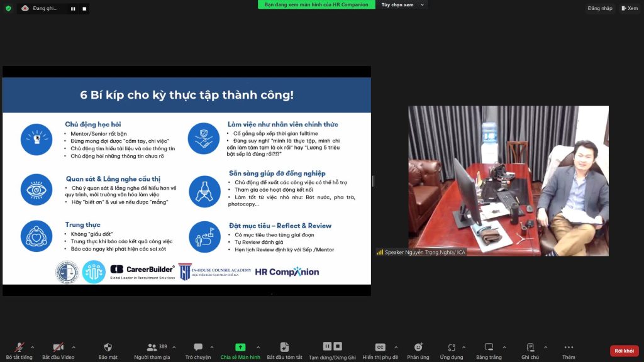Click Đăng nhập sign-in button
Viewport: 644px width, 362px height.
pyautogui.click(x=600, y=8)
